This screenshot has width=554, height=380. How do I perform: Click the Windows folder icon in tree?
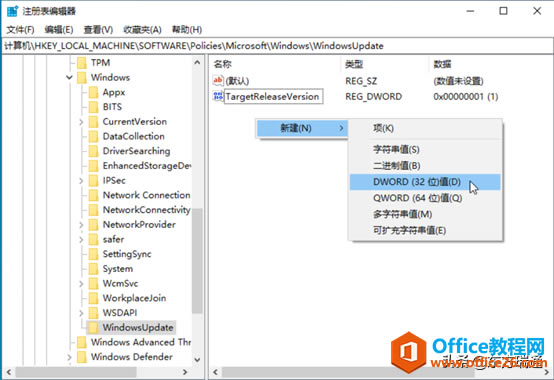point(82,78)
